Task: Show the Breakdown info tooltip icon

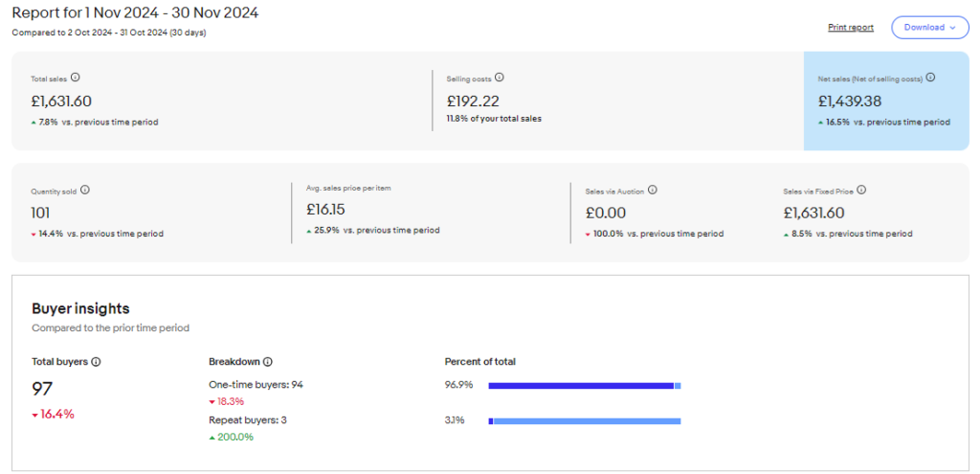Action: pyautogui.click(x=268, y=362)
